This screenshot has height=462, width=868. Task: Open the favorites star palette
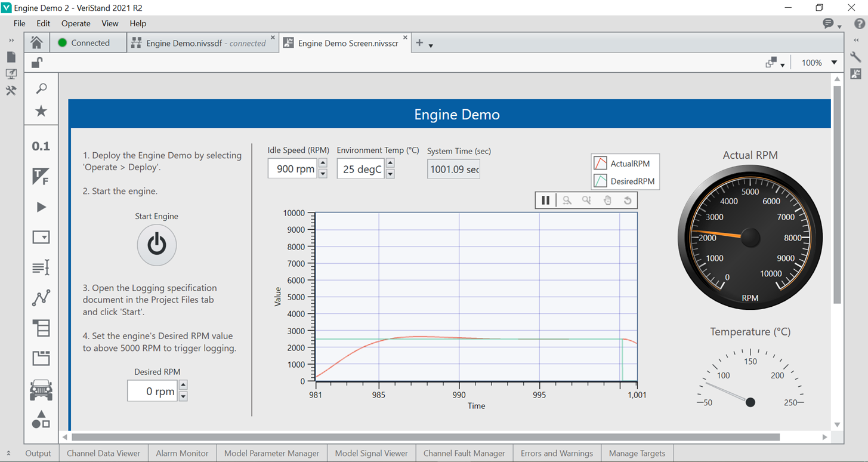click(41, 111)
